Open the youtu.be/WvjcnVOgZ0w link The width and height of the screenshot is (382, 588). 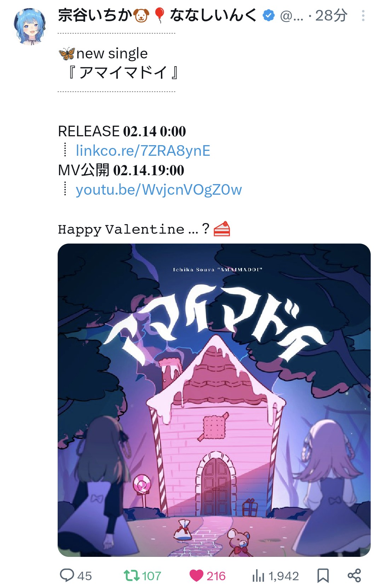pos(159,190)
